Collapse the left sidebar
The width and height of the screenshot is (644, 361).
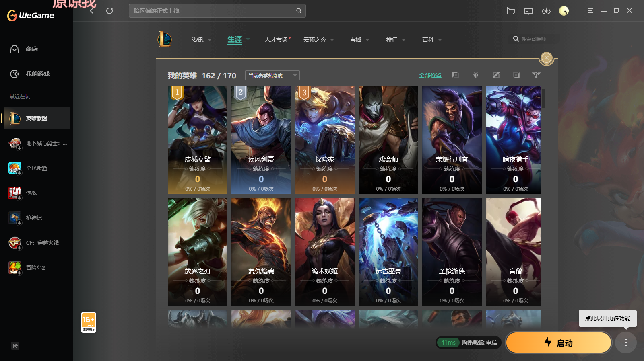tap(15, 346)
